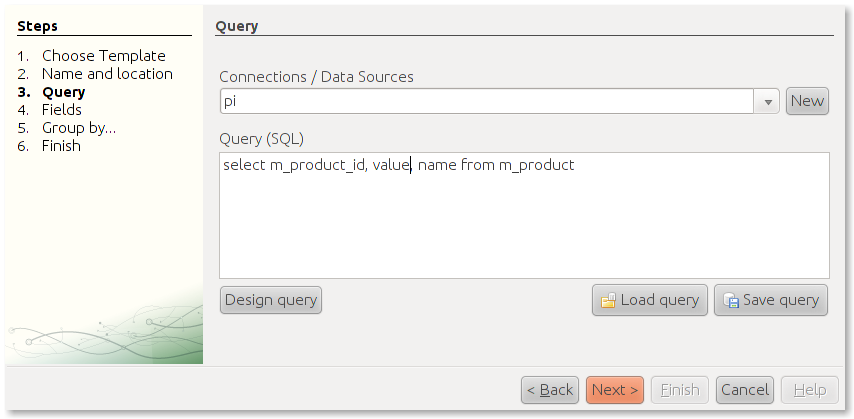Screen dimensions: 854x419
Task: Open Help for this wizard
Action: click(809, 390)
